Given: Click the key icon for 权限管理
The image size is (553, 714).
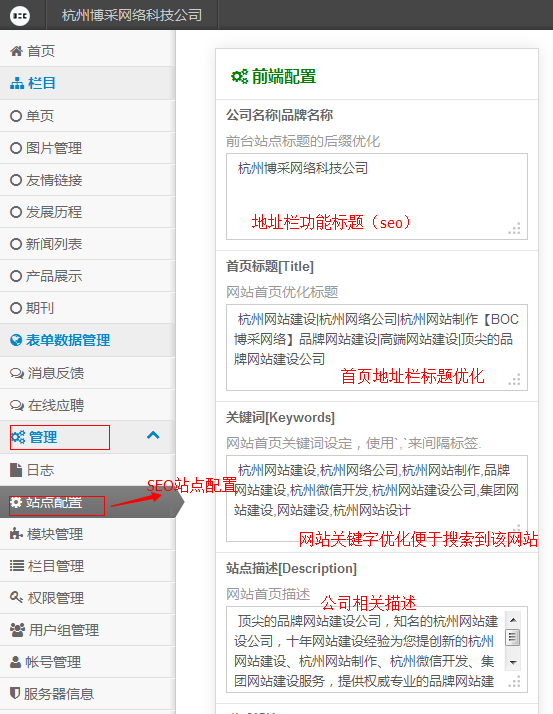Looking at the screenshot, I should coord(16,597).
